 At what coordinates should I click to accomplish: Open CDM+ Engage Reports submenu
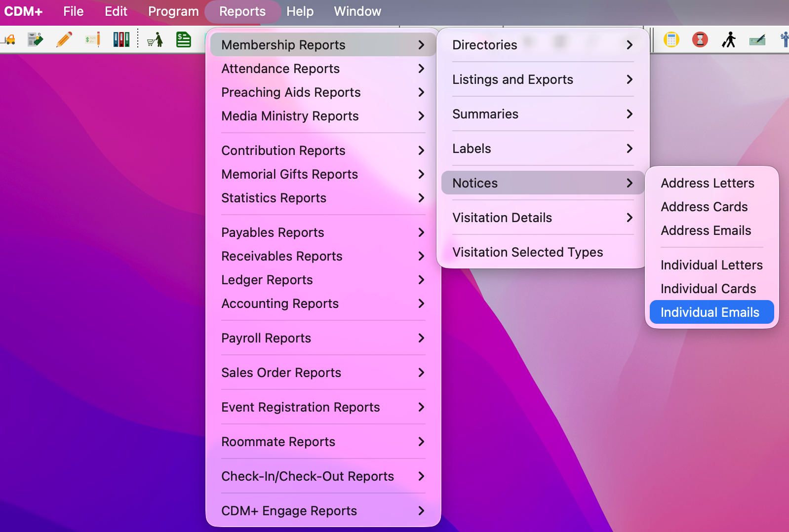[323, 511]
